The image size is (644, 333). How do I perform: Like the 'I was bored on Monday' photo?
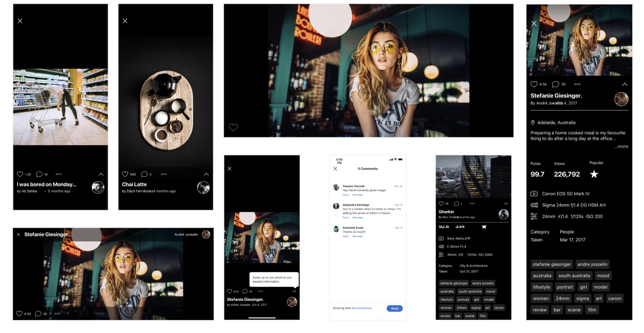20,174
